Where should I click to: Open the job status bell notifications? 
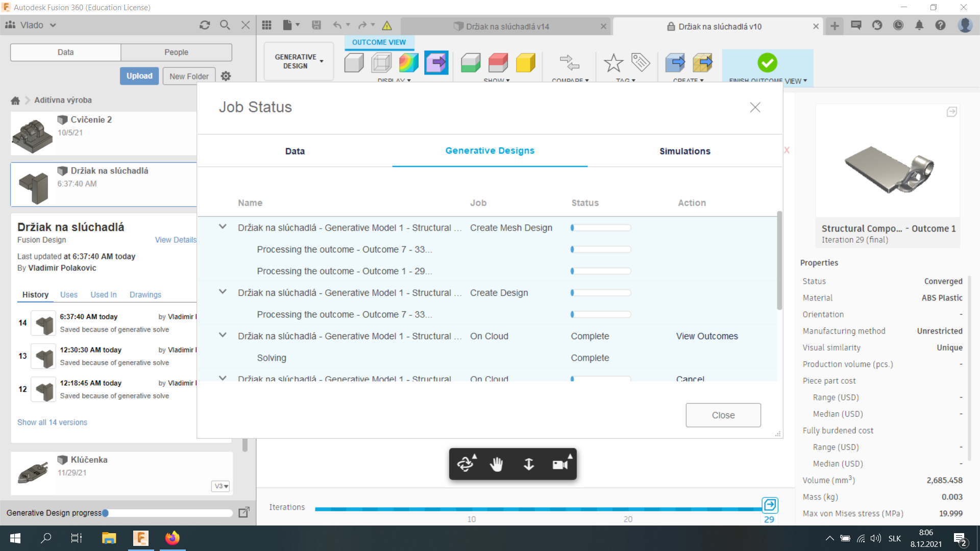pos(919,25)
